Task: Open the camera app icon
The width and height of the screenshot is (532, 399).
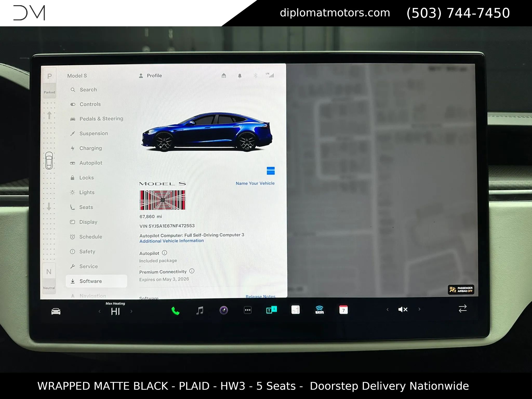Action: pyautogui.click(x=224, y=310)
